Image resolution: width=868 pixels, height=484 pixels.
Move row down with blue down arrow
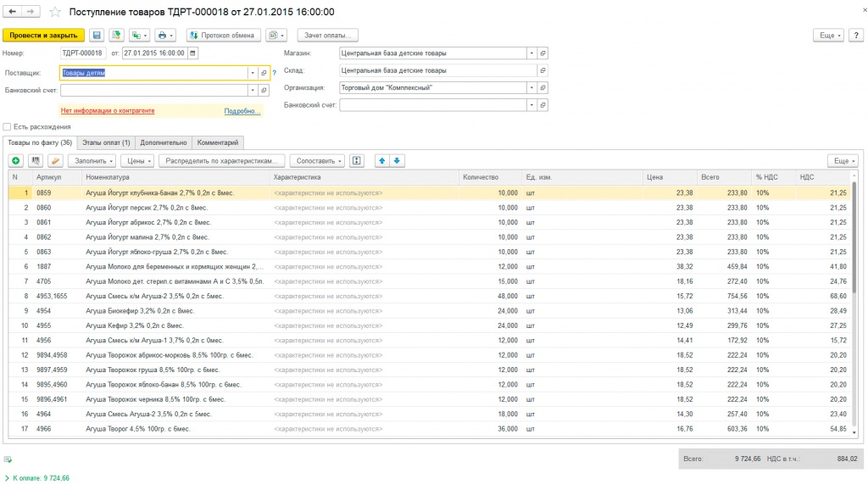397,160
